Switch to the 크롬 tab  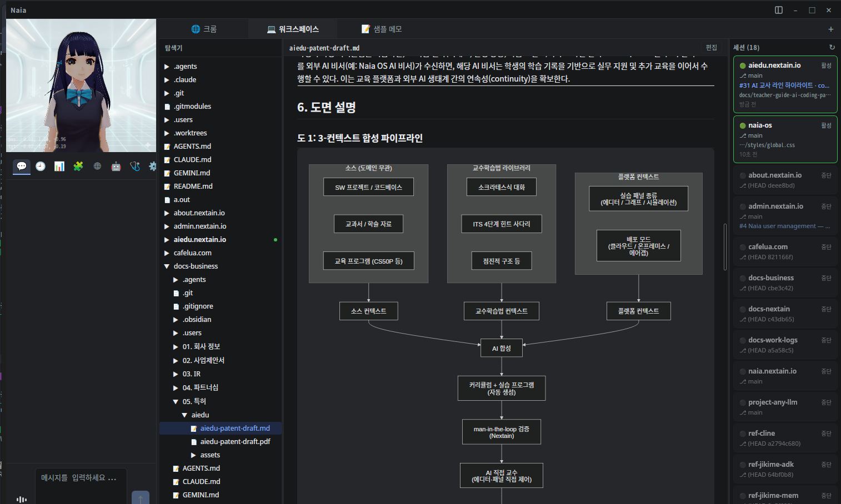[x=204, y=29]
